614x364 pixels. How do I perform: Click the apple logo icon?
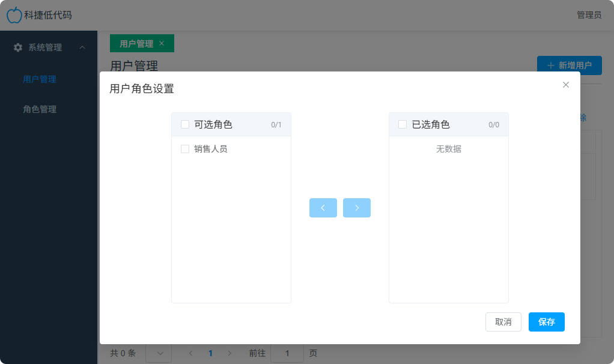click(x=14, y=15)
